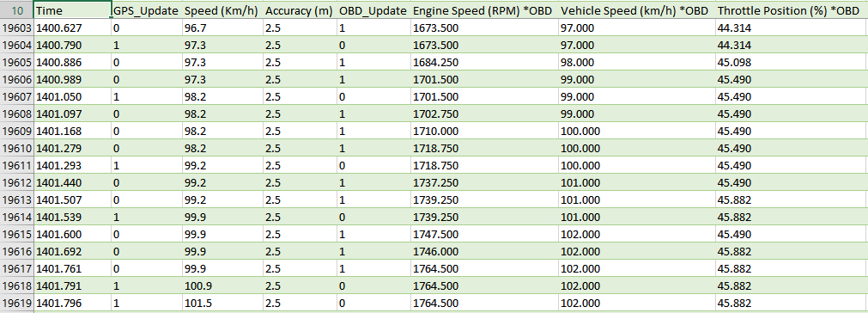Select row header 19614
This screenshot has height=313, width=868.
coord(16,218)
